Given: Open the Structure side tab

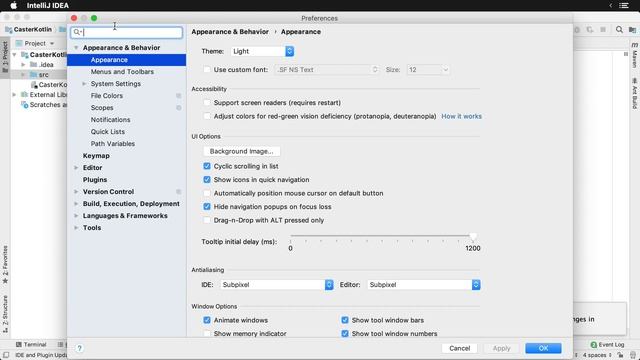Looking at the screenshot, I should click(5, 314).
